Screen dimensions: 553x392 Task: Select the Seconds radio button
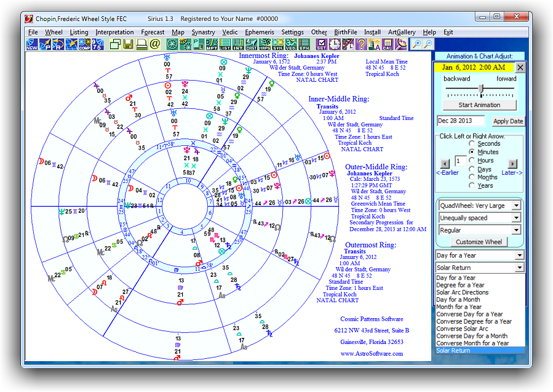472,143
